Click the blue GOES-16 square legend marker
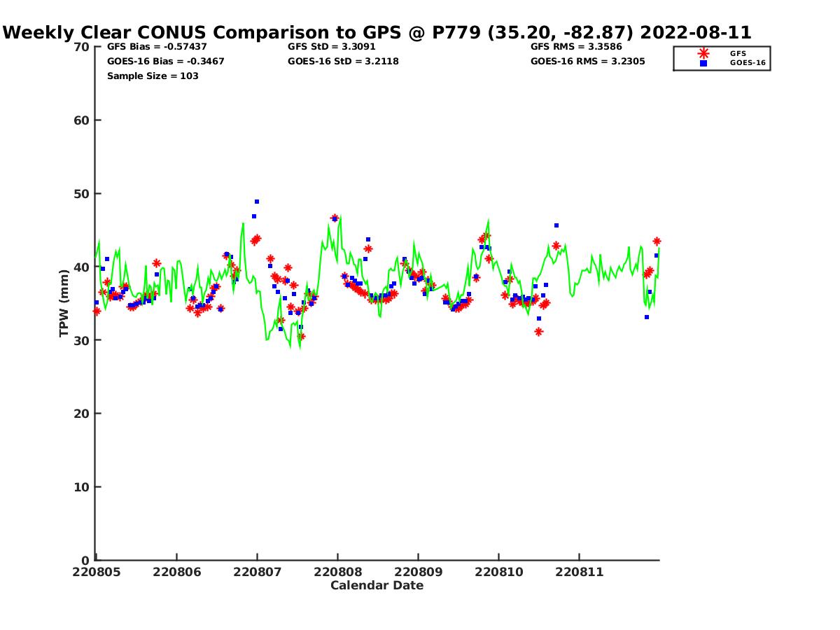This screenshot has width=840, height=630. [703, 63]
